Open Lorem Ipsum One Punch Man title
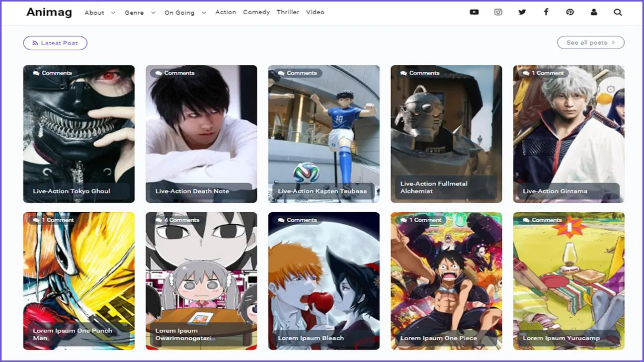 72,334
